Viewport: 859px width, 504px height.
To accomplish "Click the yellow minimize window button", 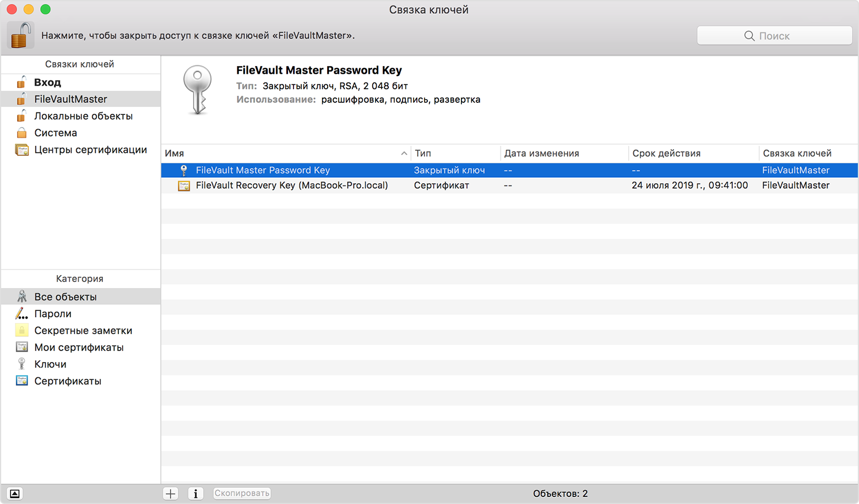I will [29, 9].
